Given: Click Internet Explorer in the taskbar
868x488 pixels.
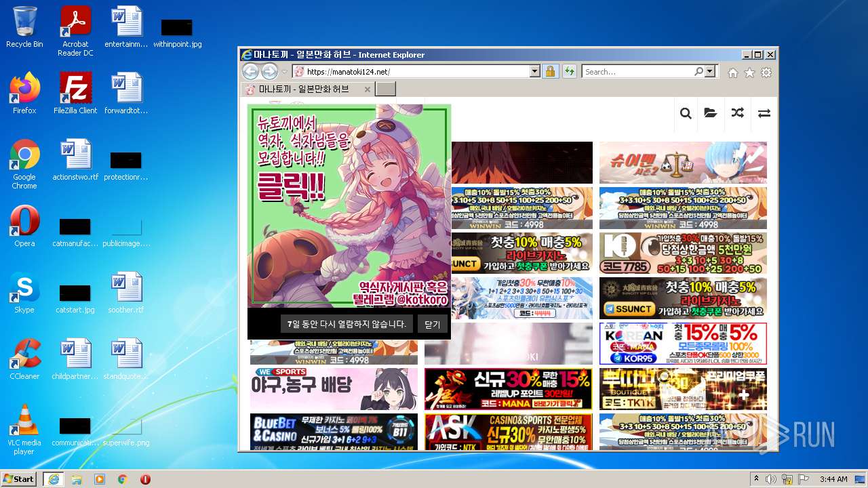Looking at the screenshot, I should (x=53, y=479).
